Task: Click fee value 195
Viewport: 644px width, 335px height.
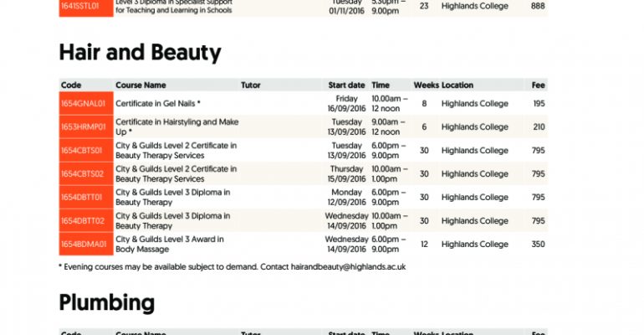Action: click(x=539, y=104)
